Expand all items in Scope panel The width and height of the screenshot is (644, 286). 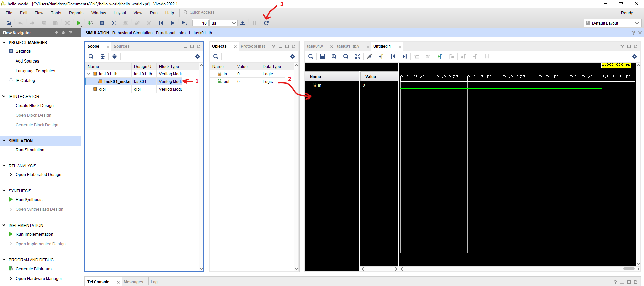click(114, 56)
